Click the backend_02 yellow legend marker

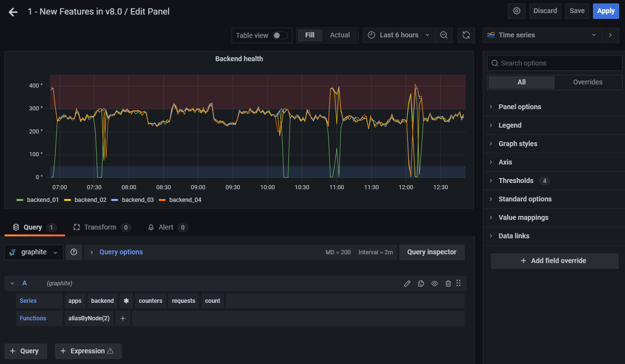68,199
